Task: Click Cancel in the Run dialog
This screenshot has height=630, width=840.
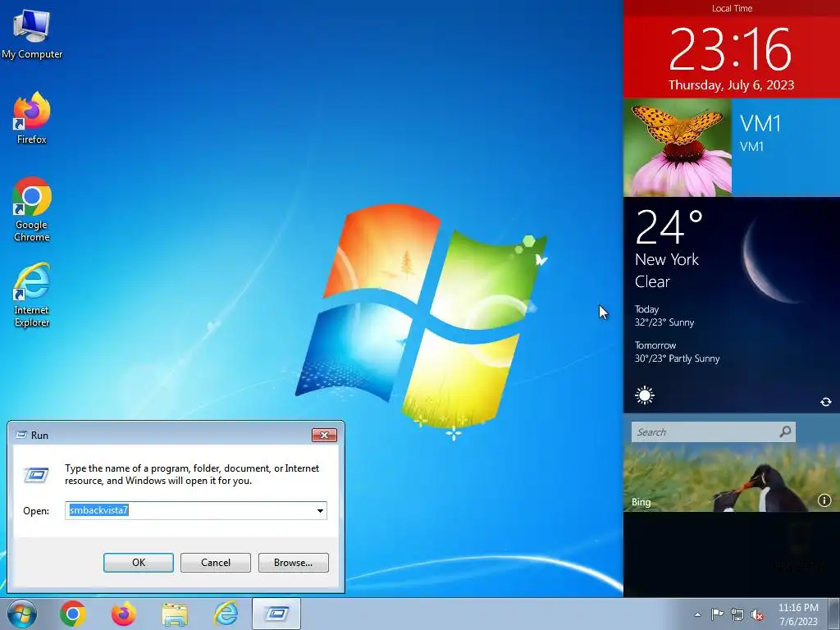Action: (216, 563)
